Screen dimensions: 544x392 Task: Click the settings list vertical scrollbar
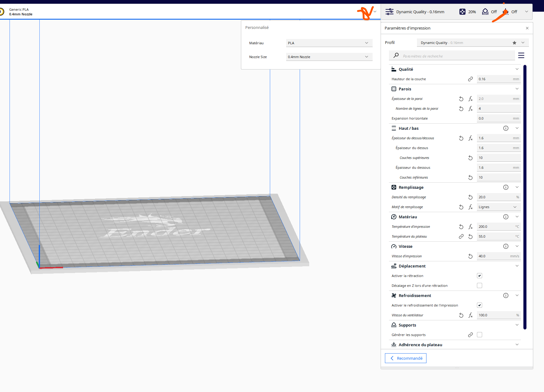coord(525,197)
